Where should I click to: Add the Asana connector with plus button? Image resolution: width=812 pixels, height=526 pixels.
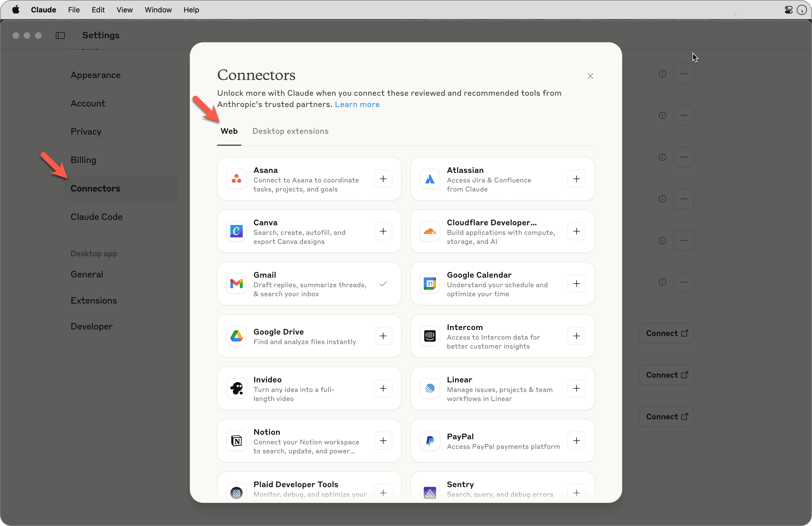pyautogui.click(x=383, y=179)
